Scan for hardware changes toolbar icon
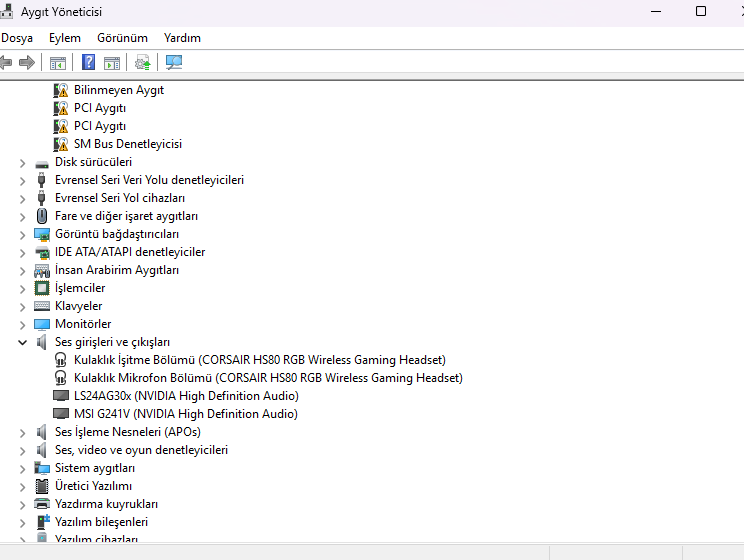744x560 pixels. (x=174, y=62)
